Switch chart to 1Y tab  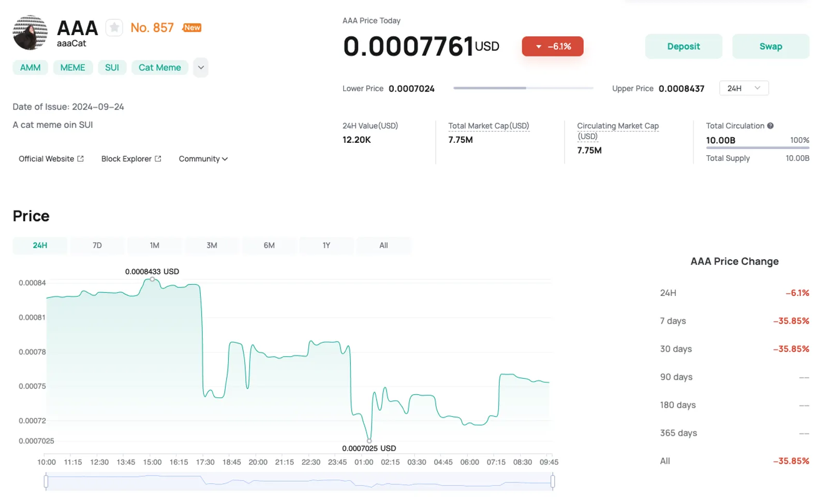coord(327,245)
